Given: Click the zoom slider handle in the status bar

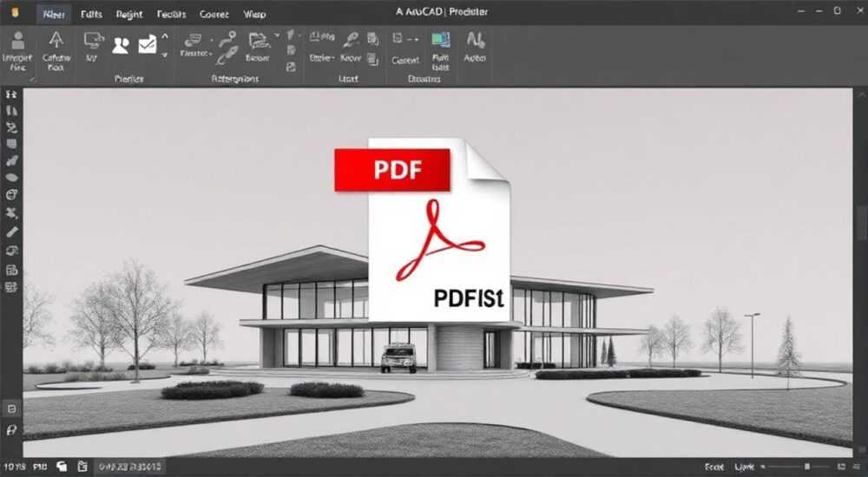Looking at the screenshot, I should coord(807,467).
